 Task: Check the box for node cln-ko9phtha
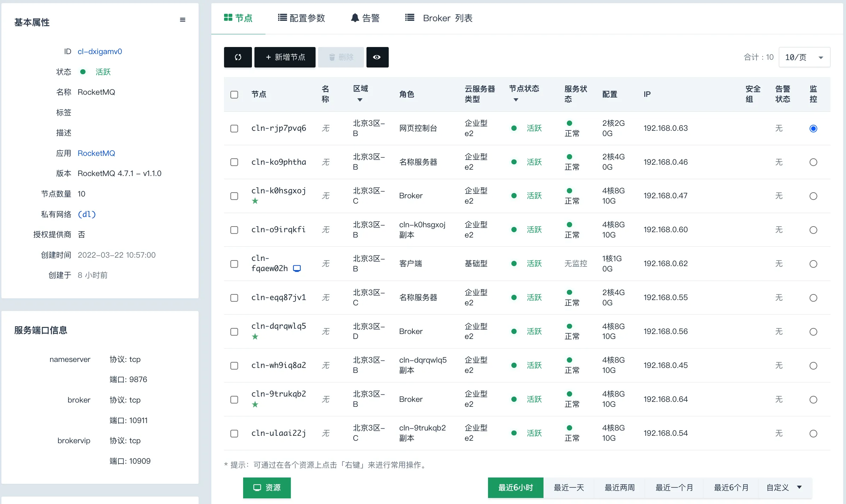pyautogui.click(x=234, y=162)
